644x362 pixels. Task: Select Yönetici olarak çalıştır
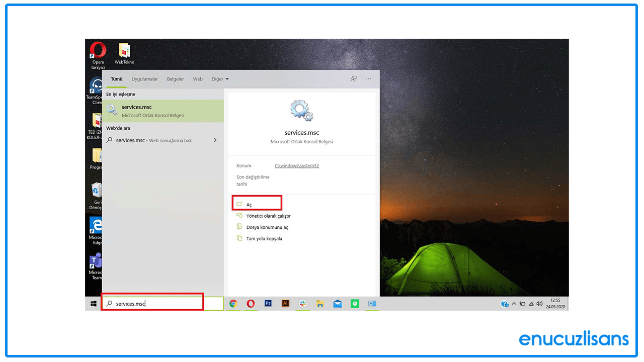tap(268, 216)
